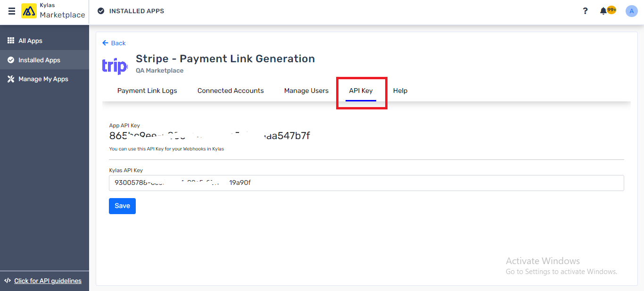Open the Connected Accounts tab
This screenshot has width=644, height=291.
click(x=231, y=91)
